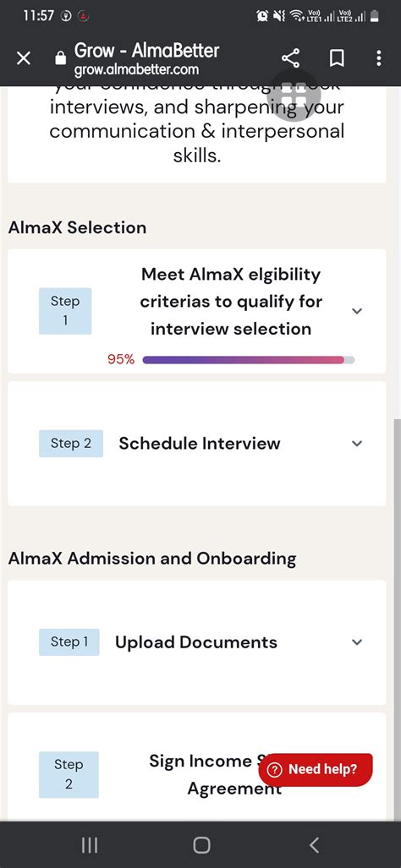Click the page vertical scrollbar
This screenshot has width=401, height=868.
tap(397, 620)
